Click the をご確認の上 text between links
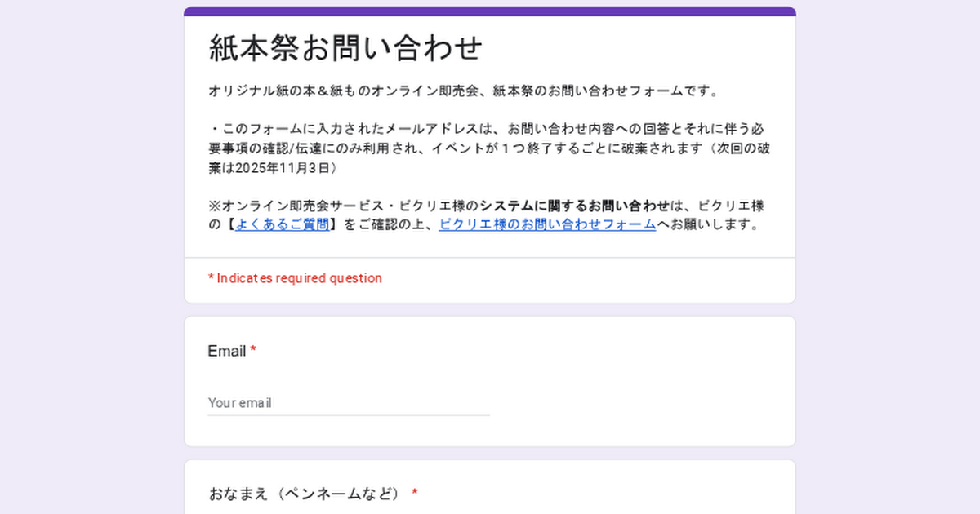 382,224
